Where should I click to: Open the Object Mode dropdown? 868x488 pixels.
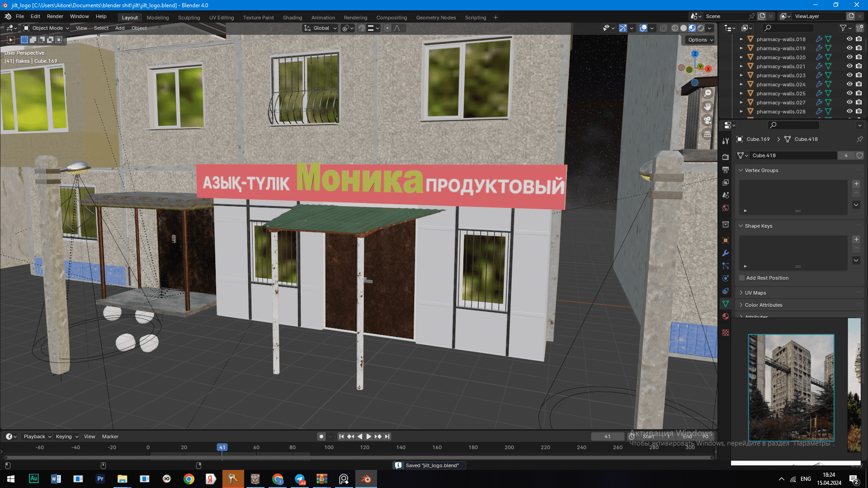click(46, 28)
